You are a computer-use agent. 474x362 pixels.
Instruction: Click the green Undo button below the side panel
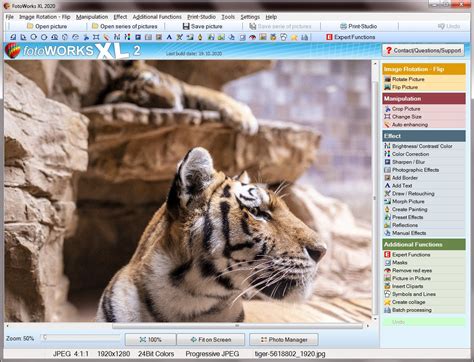click(424, 322)
